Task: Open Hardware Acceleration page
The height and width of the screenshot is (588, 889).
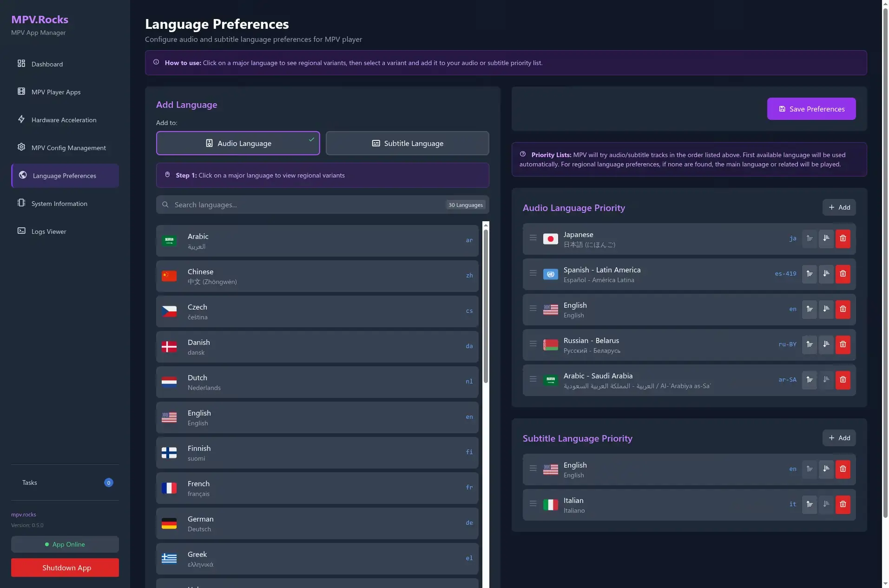Action: click(64, 120)
